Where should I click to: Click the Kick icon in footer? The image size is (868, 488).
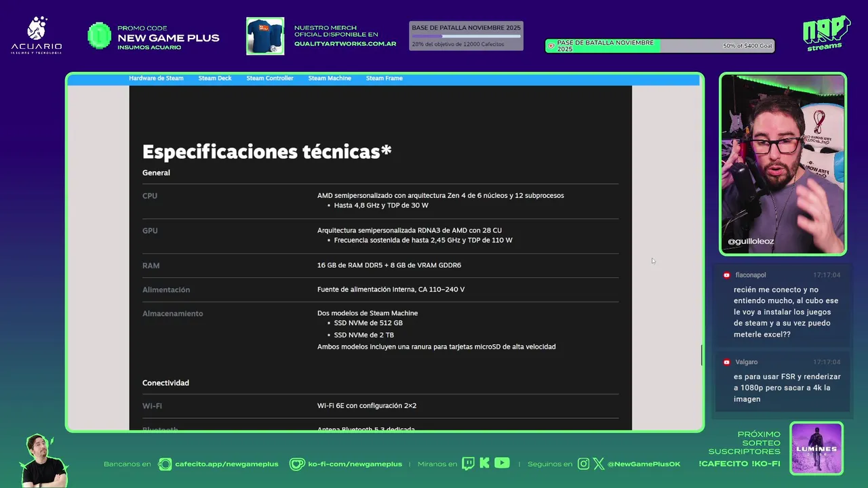click(484, 464)
